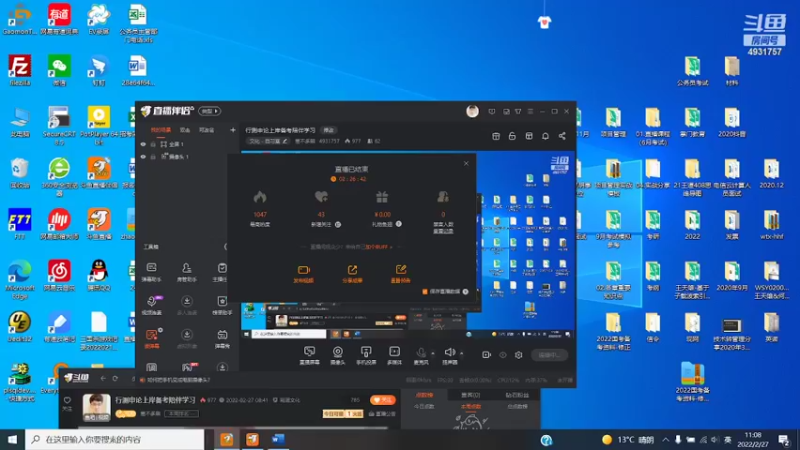Toggle the orange save-live-data checkbox in the dialog
Screen dimensions: 800x450
(x=424, y=292)
